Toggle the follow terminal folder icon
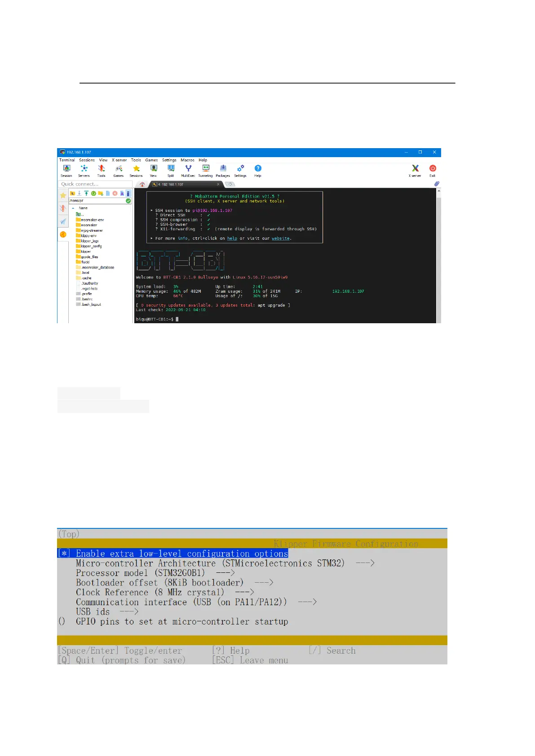This screenshot has height=756, width=535. (x=128, y=193)
